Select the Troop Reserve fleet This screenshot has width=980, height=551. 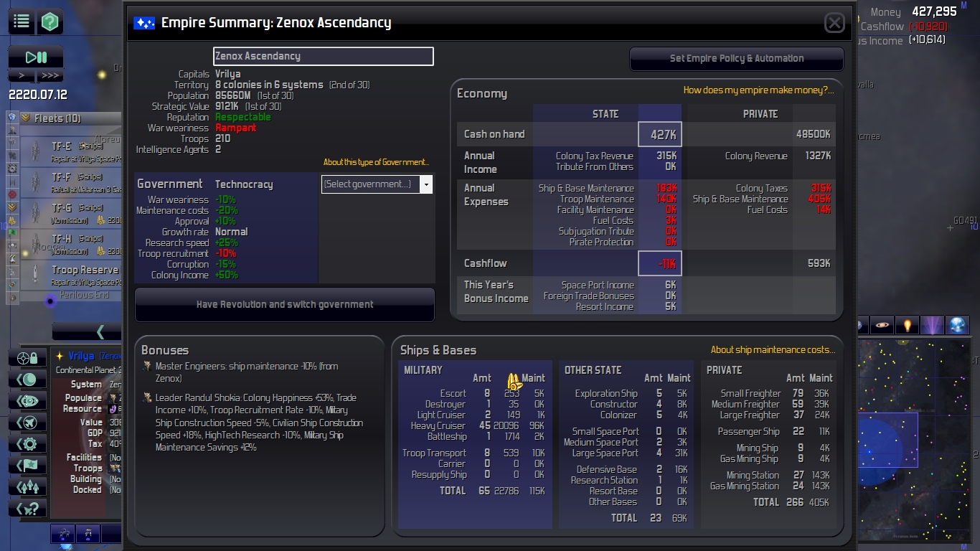(x=70, y=275)
